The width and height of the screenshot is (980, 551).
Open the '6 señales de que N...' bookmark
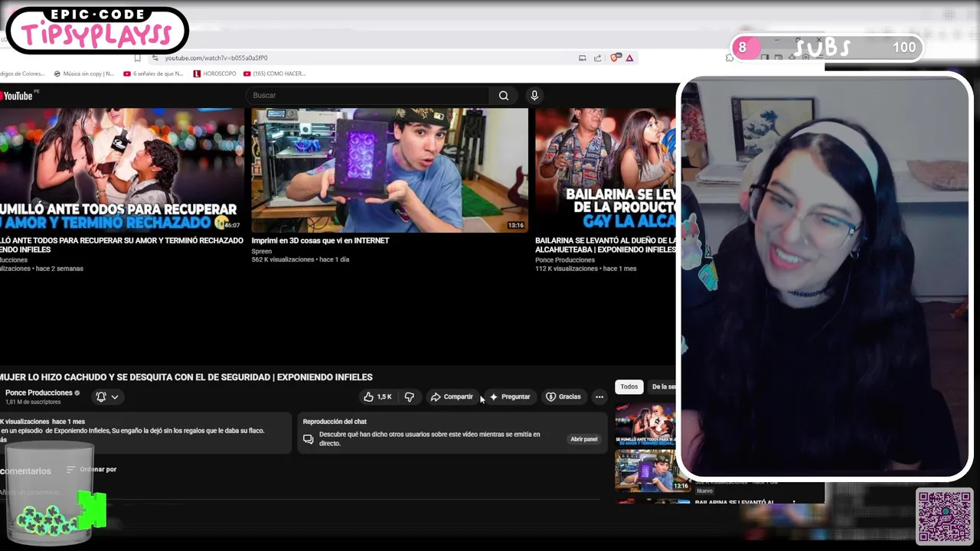click(x=153, y=73)
